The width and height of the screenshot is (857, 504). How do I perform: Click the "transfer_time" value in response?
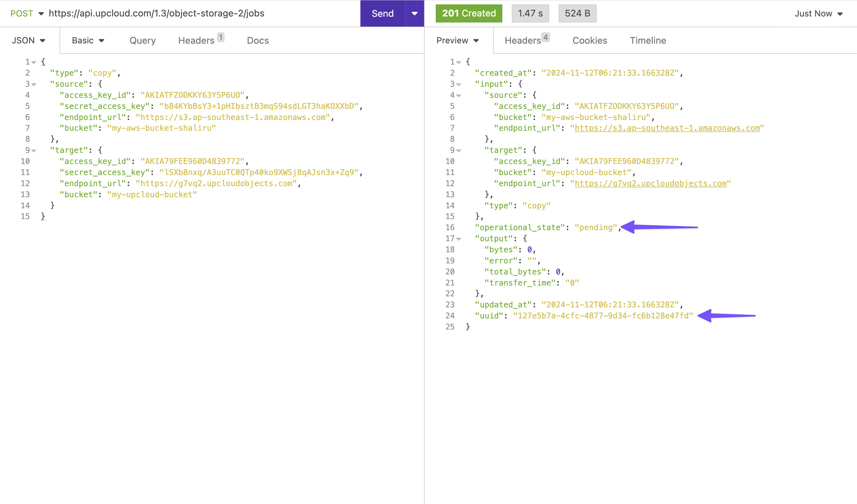click(x=572, y=283)
